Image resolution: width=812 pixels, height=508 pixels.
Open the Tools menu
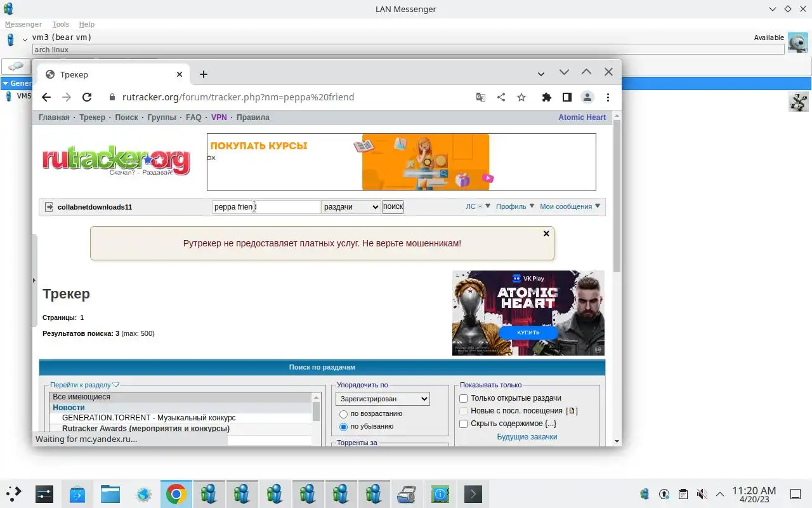click(x=61, y=24)
